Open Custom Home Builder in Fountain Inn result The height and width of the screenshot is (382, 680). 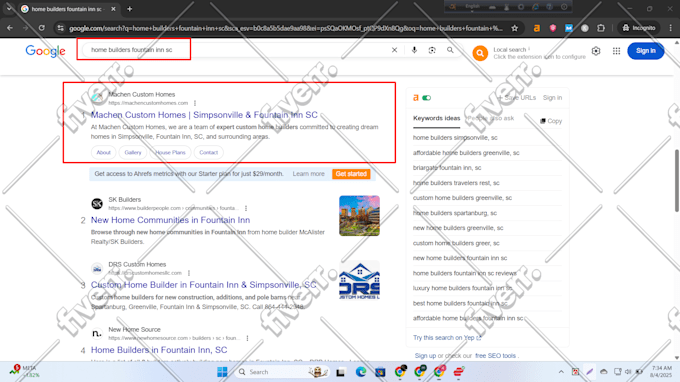(x=203, y=285)
